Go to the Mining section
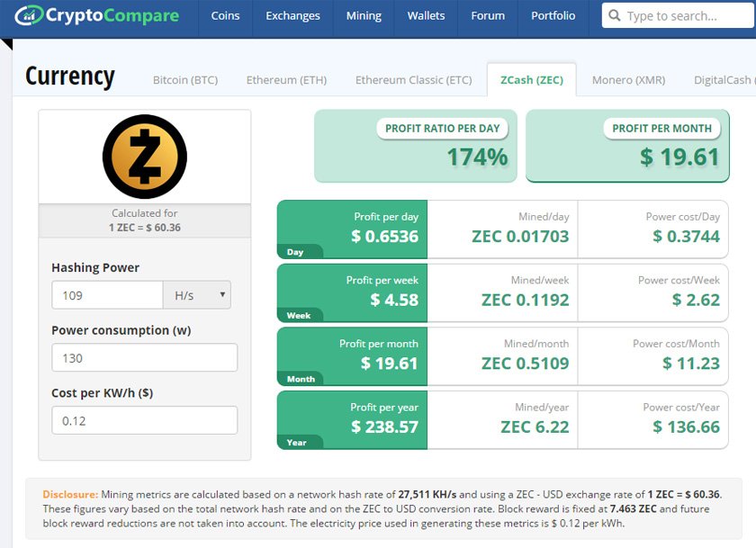Screen dimensions: 756x548 click(364, 16)
